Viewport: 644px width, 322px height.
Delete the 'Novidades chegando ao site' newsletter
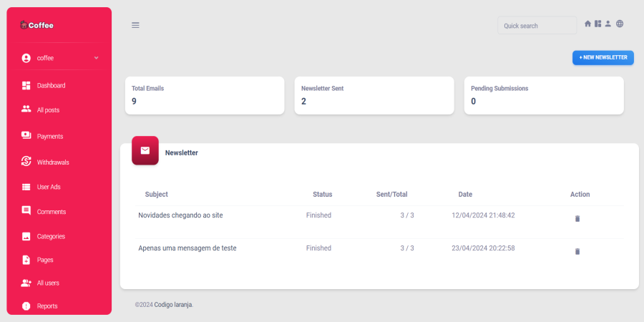[577, 219]
